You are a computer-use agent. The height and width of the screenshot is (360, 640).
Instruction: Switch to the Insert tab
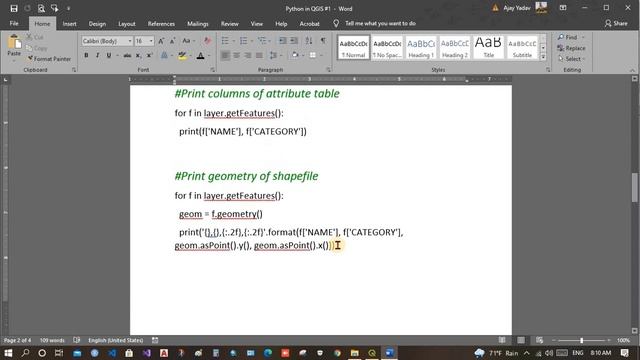tap(69, 24)
